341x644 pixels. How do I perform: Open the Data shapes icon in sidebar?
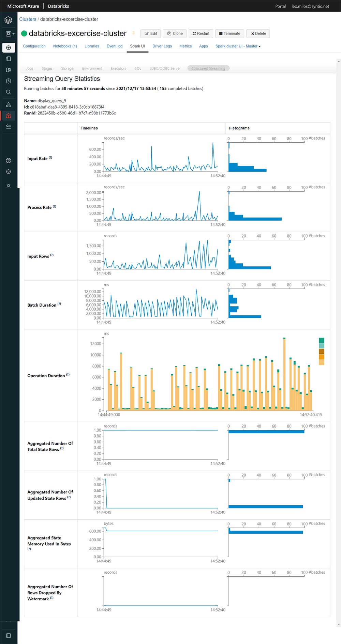point(9,104)
